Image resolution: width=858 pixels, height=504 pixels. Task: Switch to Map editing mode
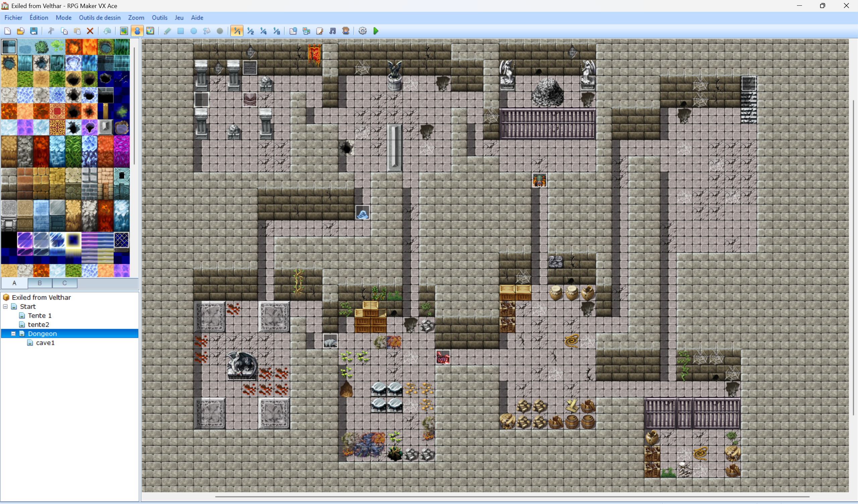[x=124, y=31]
